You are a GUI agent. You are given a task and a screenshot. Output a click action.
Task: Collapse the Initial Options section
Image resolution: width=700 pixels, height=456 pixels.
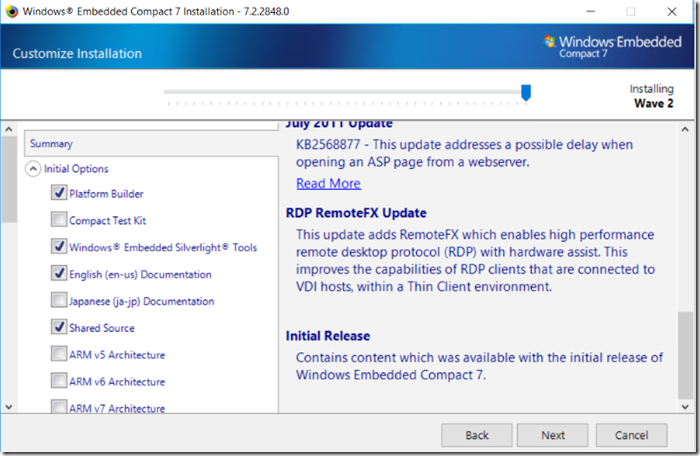tap(33, 169)
